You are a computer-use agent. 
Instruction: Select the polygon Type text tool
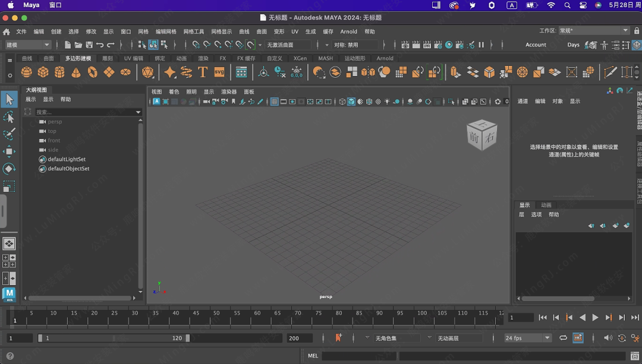[x=203, y=72]
